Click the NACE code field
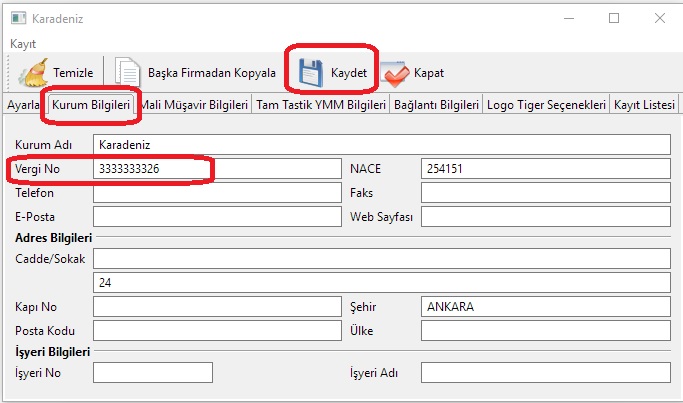Screen dimensions: 683x403 tap(544, 169)
